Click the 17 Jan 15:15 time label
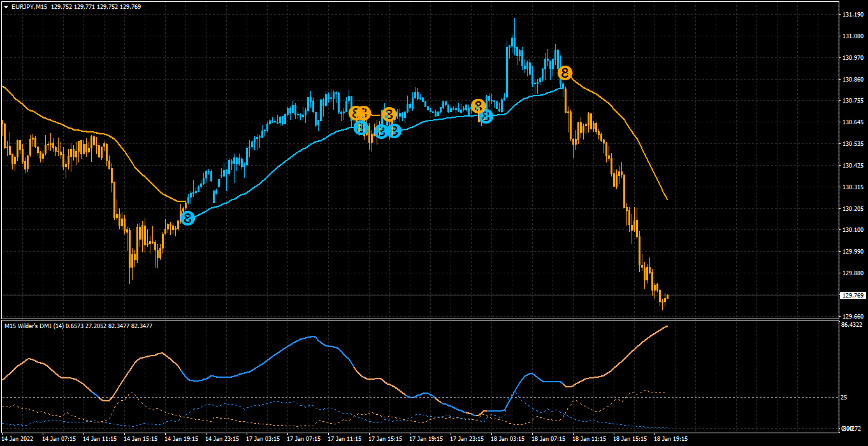This screenshot has width=868, height=446. click(x=386, y=439)
